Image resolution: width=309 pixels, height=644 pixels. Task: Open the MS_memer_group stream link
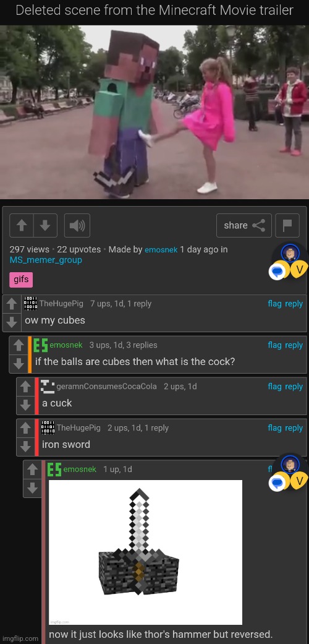(46, 260)
